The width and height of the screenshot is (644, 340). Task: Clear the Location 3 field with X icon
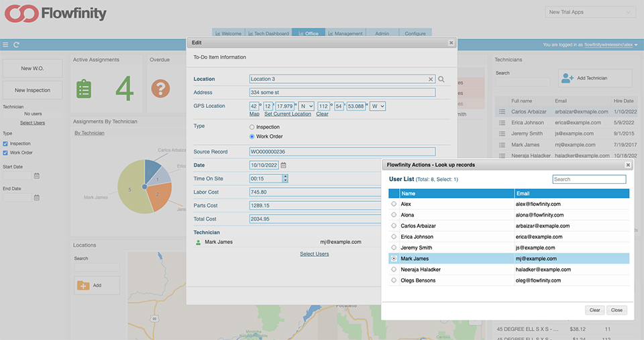(x=431, y=79)
